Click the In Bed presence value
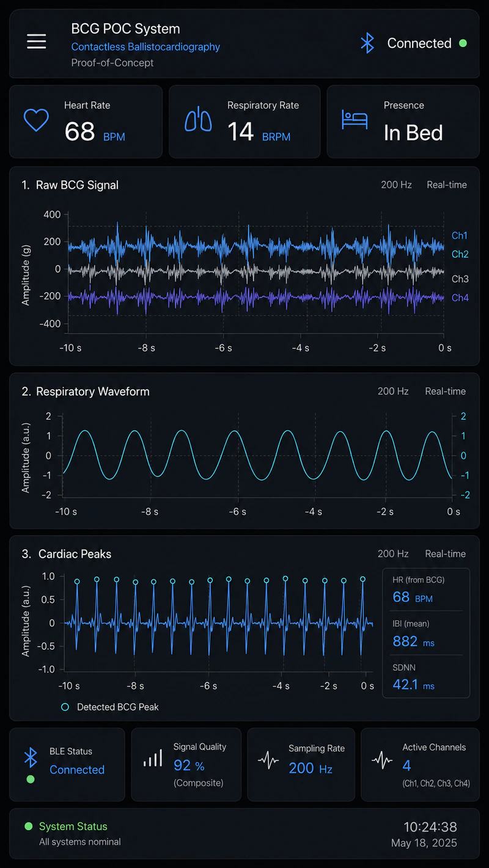The image size is (489, 868). pos(413,133)
